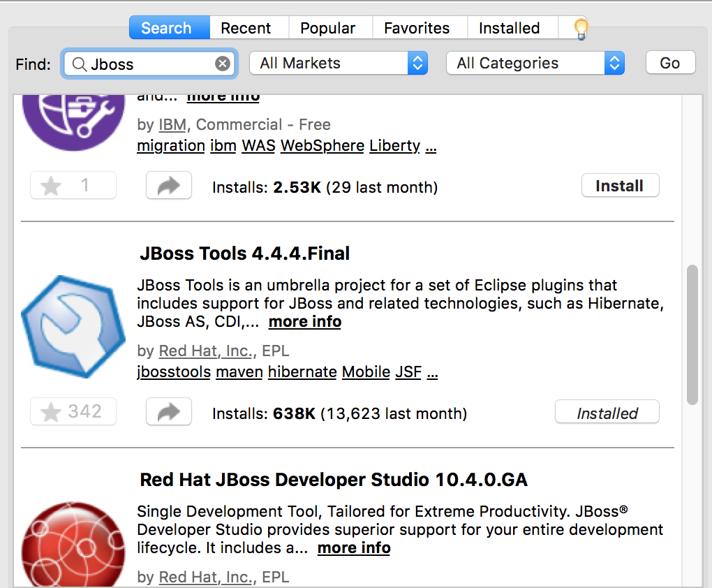This screenshot has height=588, width=712.
Task: Click the Installed button for JBoss Tools
Action: click(x=607, y=412)
